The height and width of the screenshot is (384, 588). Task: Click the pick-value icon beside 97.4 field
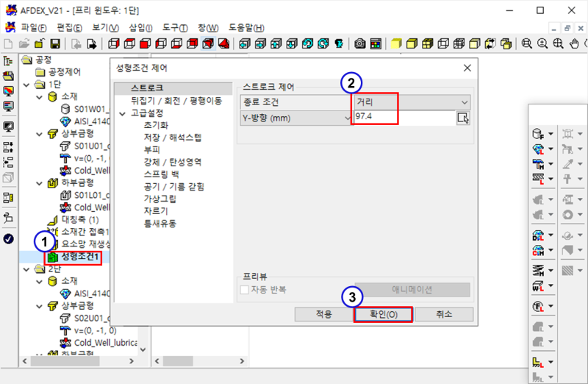click(462, 118)
